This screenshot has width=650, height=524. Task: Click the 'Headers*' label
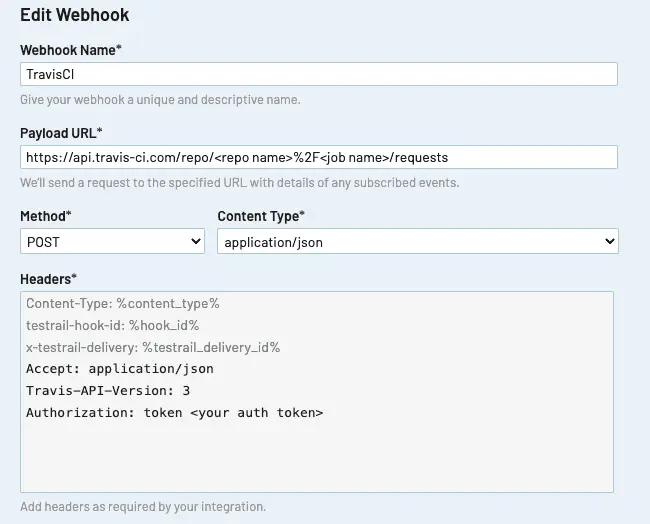(x=49, y=279)
